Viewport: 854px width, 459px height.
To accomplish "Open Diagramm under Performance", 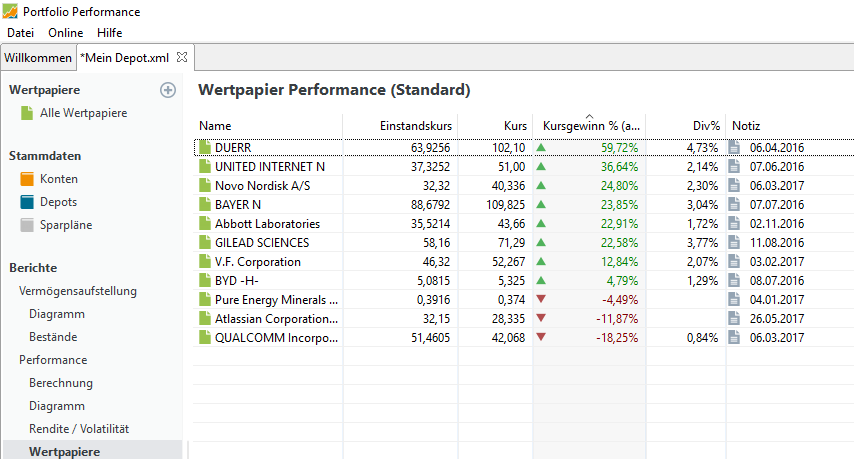I will click(x=57, y=406).
